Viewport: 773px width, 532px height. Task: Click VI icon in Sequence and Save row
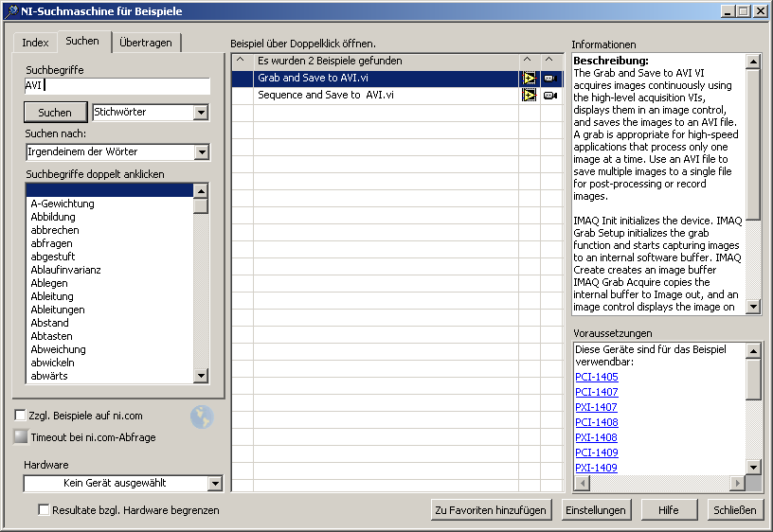coord(530,95)
